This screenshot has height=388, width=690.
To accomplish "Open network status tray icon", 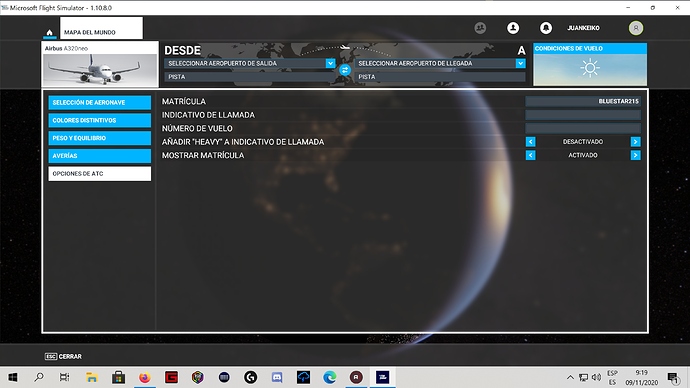I will (x=584, y=377).
